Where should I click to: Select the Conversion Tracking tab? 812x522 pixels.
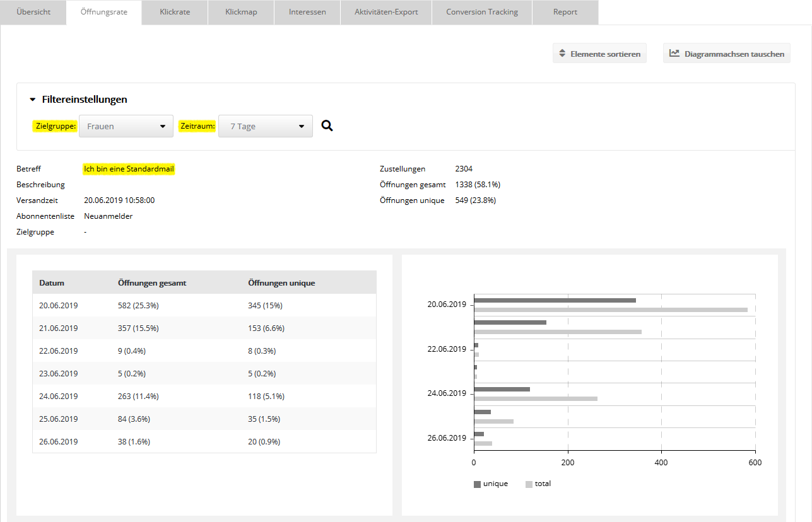(x=481, y=12)
